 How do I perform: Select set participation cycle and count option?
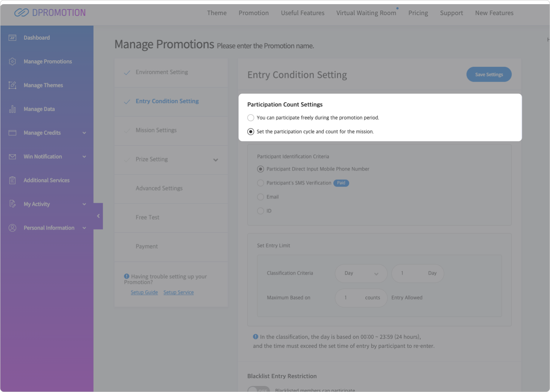click(251, 132)
